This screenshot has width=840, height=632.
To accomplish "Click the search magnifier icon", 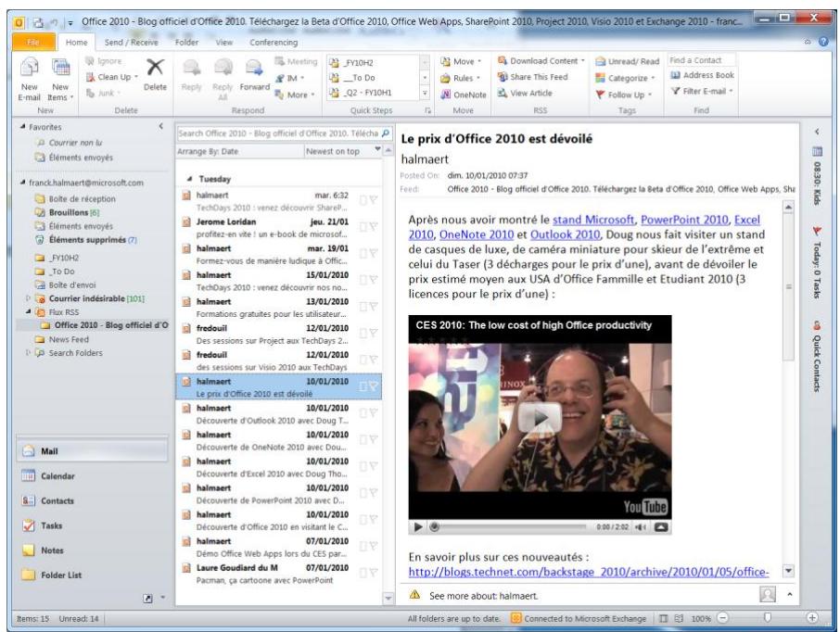I will pyautogui.click(x=385, y=133).
